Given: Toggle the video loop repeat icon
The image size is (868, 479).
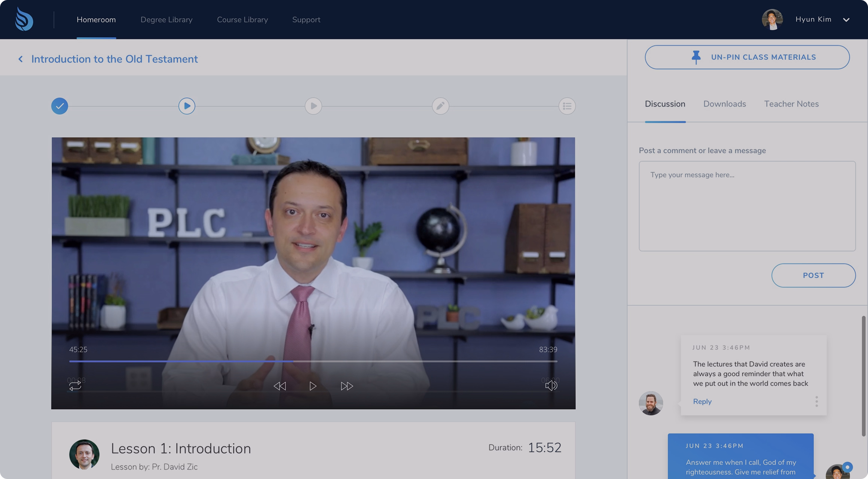Looking at the screenshot, I should click(x=75, y=385).
